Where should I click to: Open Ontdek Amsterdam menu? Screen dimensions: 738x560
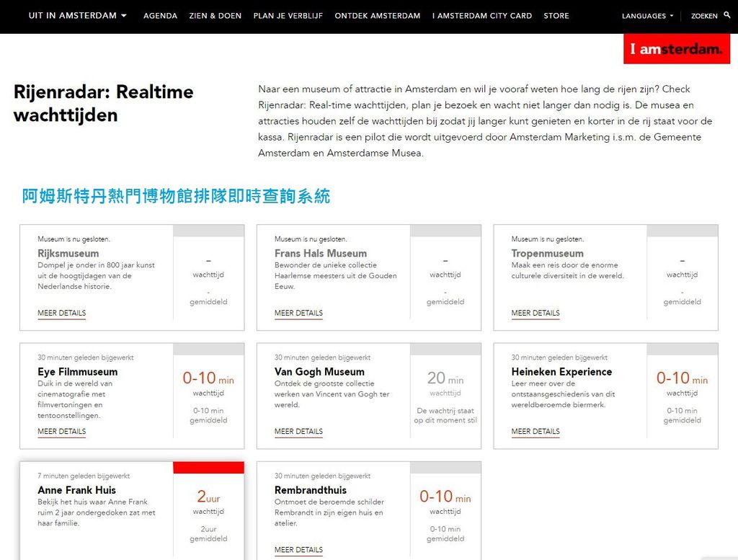coord(378,16)
